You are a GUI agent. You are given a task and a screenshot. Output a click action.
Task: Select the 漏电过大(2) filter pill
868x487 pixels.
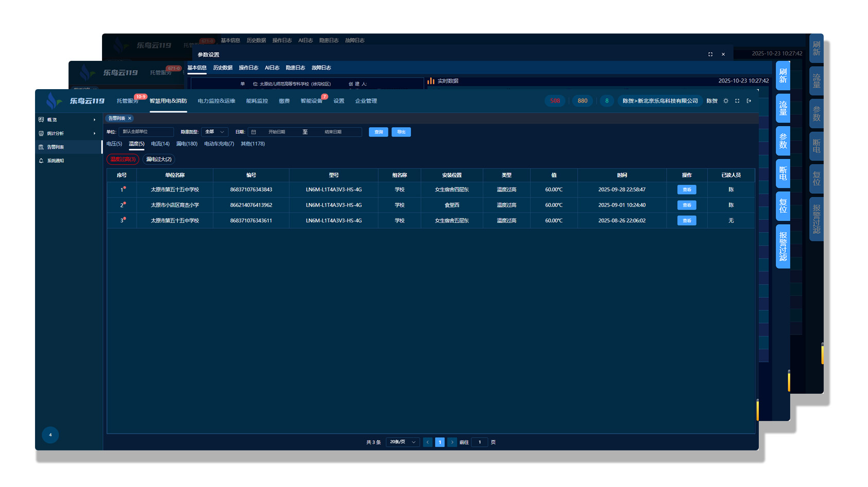pyautogui.click(x=159, y=159)
